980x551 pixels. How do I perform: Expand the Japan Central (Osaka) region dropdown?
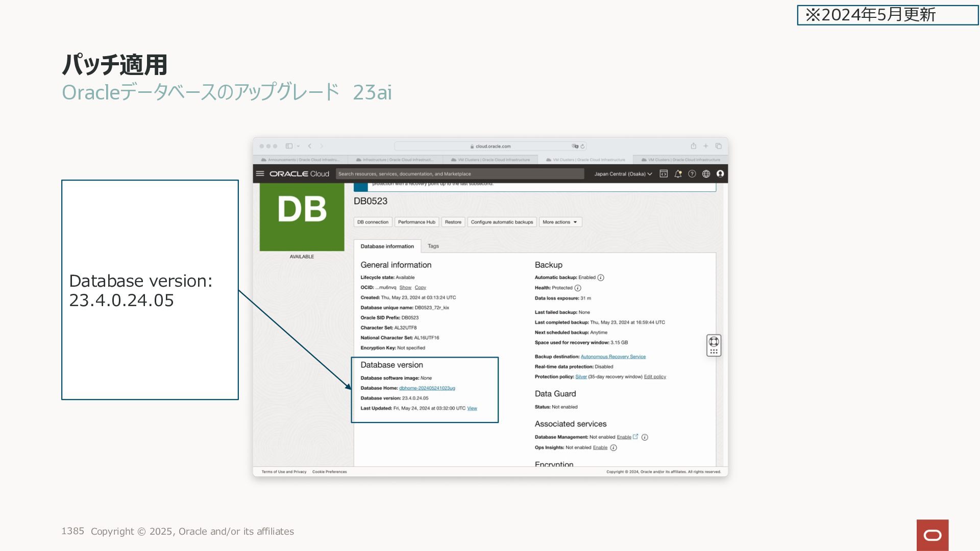623,173
